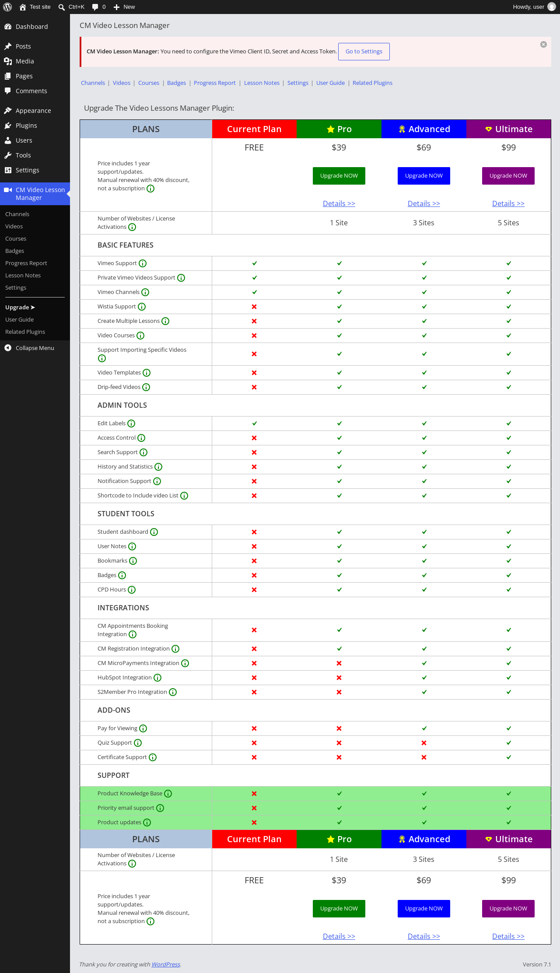Open Tools in the sidebar
Viewport: 560px width, 973px height.
pos(35,155)
